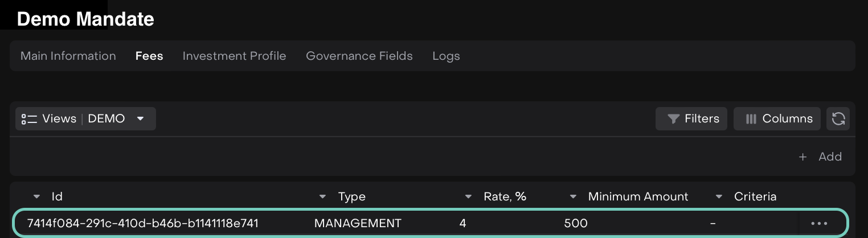This screenshot has width=868, height=238.
Task: Open the three-dots row actions menu
Action: tap(819, 224)
